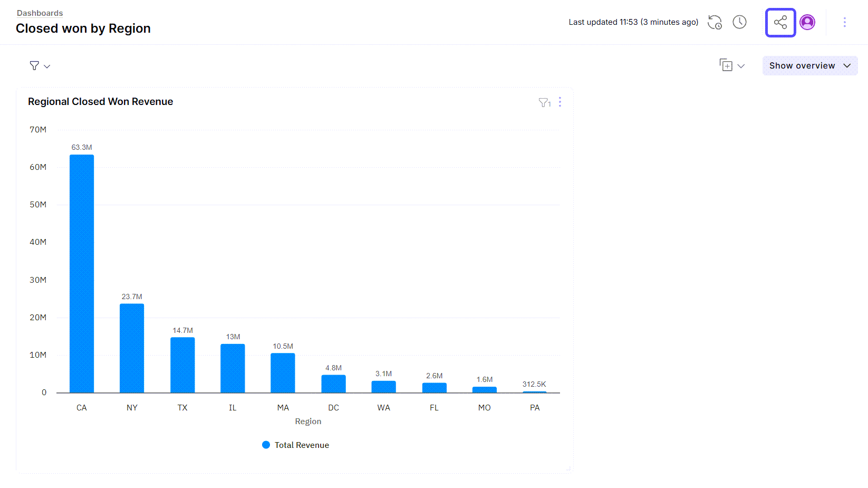Open the chart's filter icon with count 1
The height and width of the screenshot is (488, 868).
point(545,102)
